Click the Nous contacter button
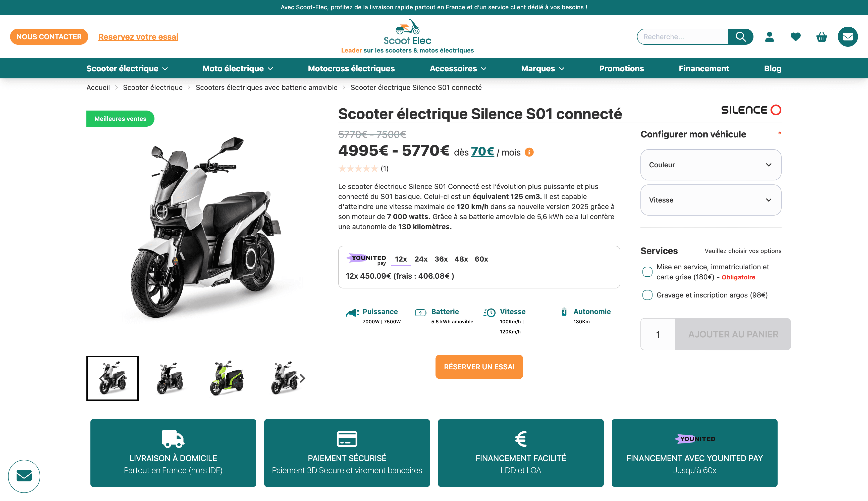 coord(49,37)
